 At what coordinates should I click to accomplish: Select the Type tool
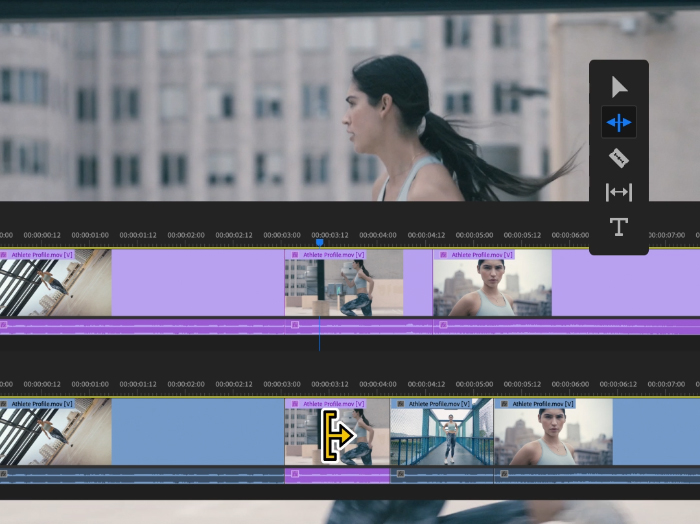(x=619, y=227)
